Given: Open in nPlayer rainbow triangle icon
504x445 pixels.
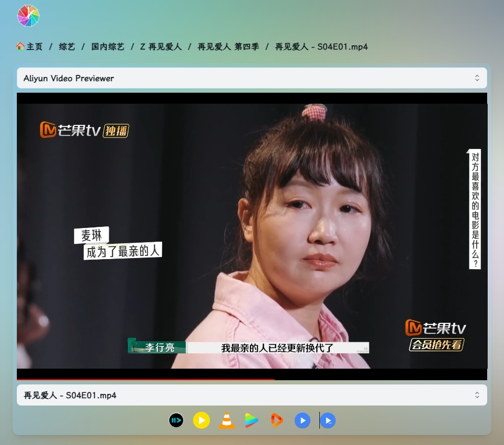Looking at the screenshot, I should [x=251, y=420].
